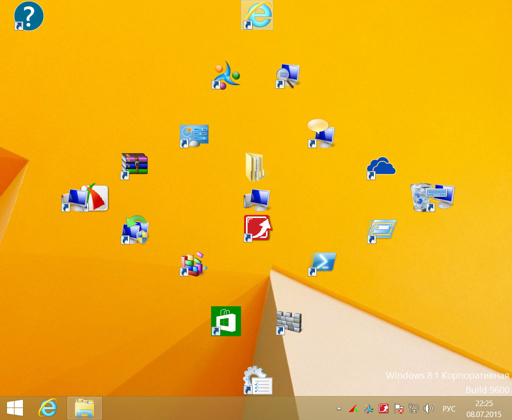Open the disk defragmenter colored blocks shortcut
This screenshot has width=512, height=420.
pyautogui.click(x=193, y=264)
